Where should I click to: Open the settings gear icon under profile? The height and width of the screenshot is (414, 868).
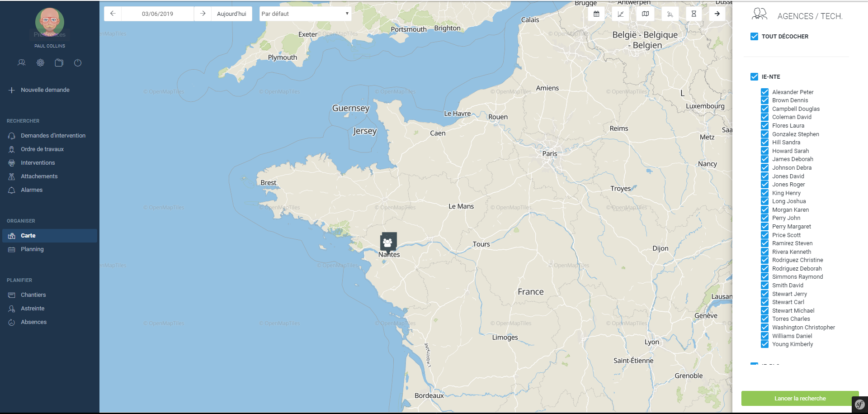click(41, 63)
